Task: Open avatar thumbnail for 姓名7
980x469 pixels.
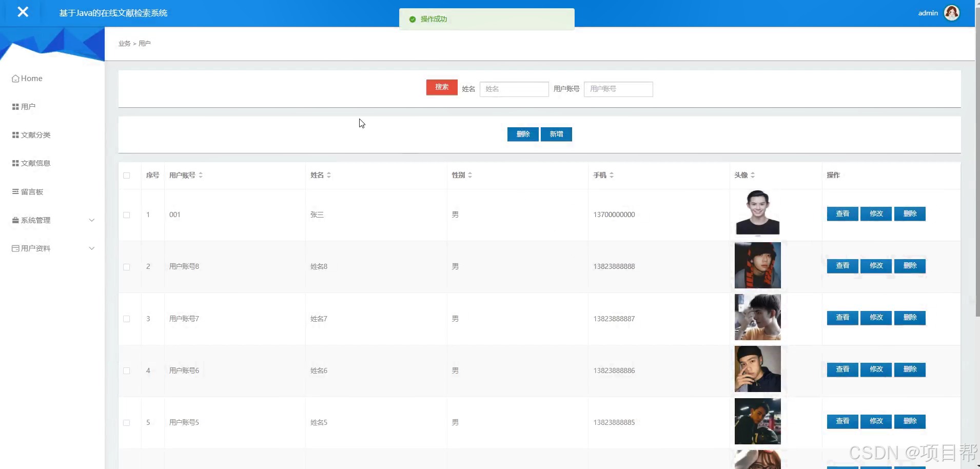Action: pyautogui.click(x=757, y=317)
